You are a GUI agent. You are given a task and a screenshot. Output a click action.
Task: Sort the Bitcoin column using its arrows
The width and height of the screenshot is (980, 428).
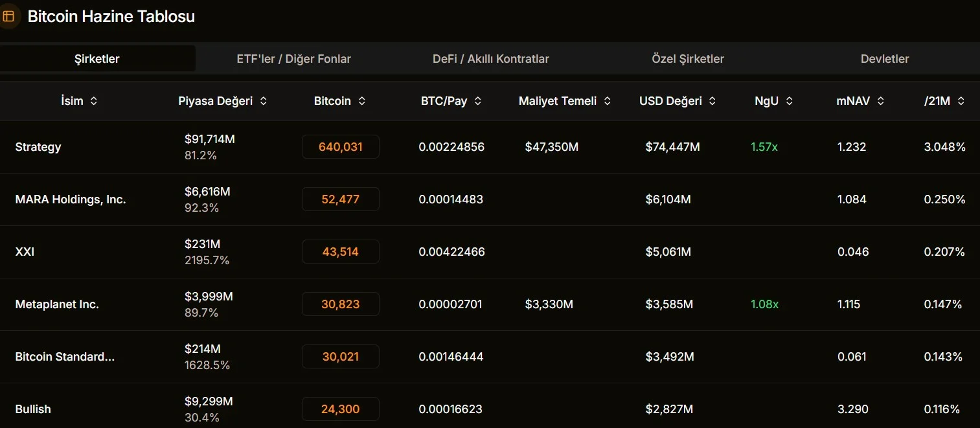(361, 101)
